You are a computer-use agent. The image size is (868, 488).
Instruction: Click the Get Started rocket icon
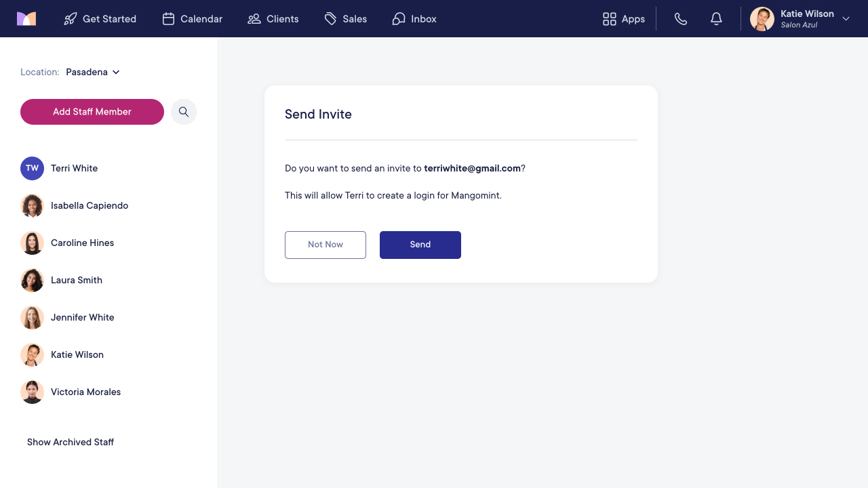tap(71, 19)
